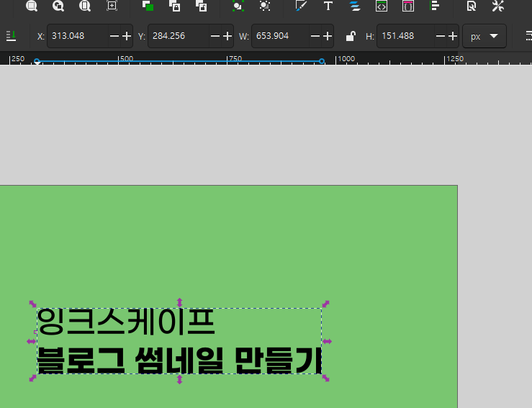The width and height of the screenshot is (532, 408).
Task: Click the top-right selection scale handle
Action: pos(325,304)
